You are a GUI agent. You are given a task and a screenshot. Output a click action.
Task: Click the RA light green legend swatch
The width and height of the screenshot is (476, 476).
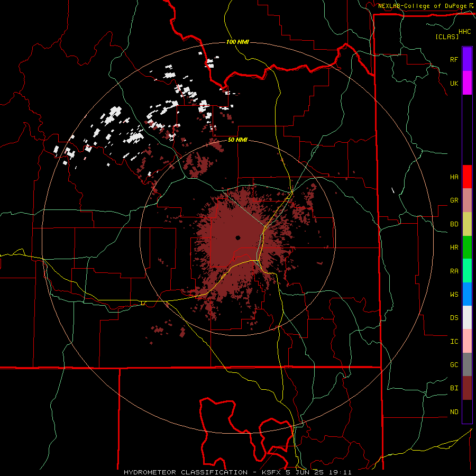click(467, 271)
